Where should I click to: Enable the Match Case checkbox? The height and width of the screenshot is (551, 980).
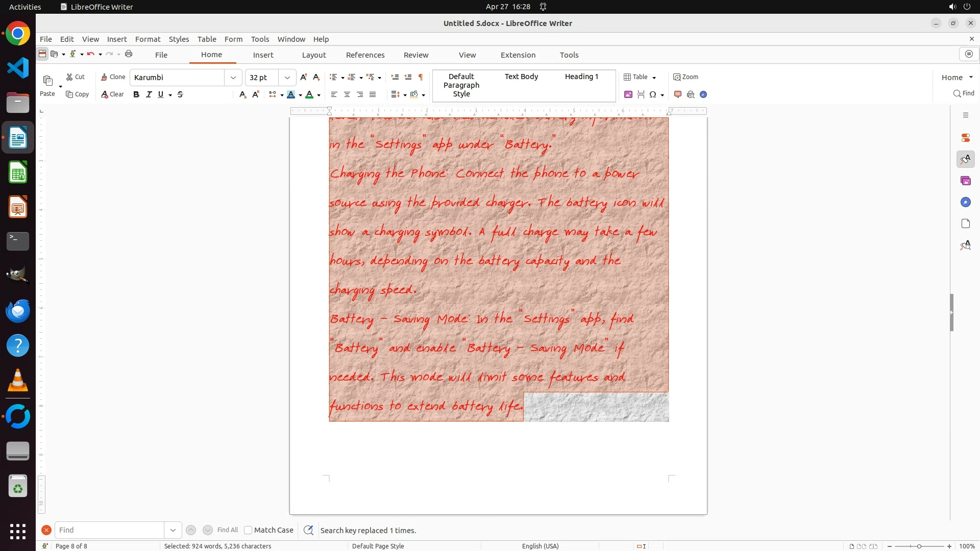pos(248,530)
